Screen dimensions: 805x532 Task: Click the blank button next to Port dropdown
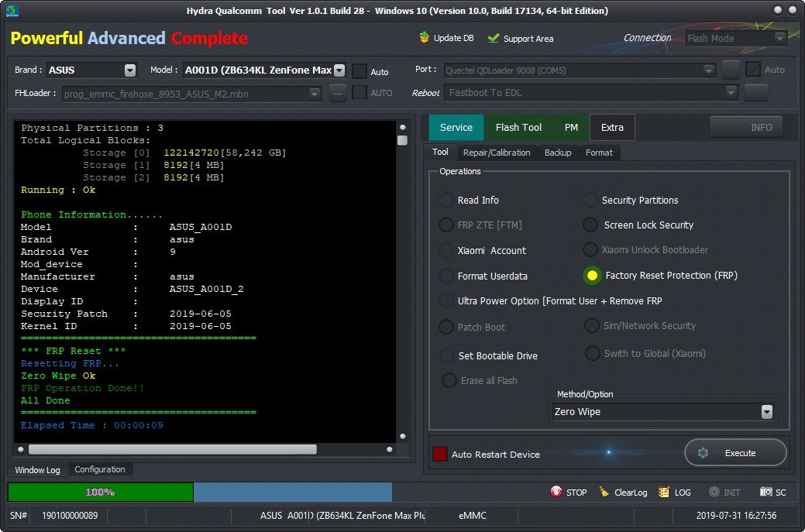[731, 69]
